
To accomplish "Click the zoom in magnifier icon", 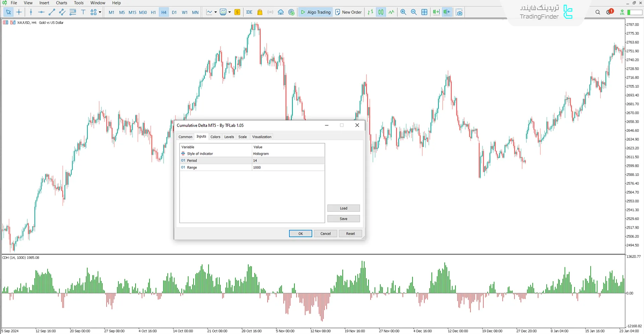I will pyautogui.click(x=403, y=12).
